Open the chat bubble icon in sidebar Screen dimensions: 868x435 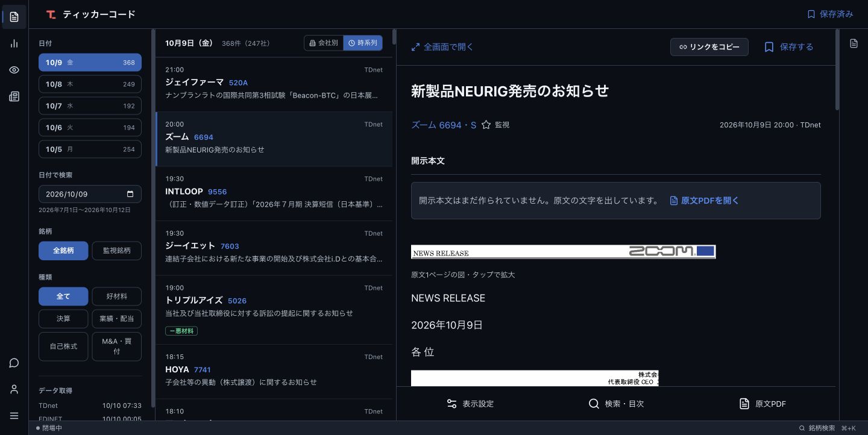click(14, 363)
